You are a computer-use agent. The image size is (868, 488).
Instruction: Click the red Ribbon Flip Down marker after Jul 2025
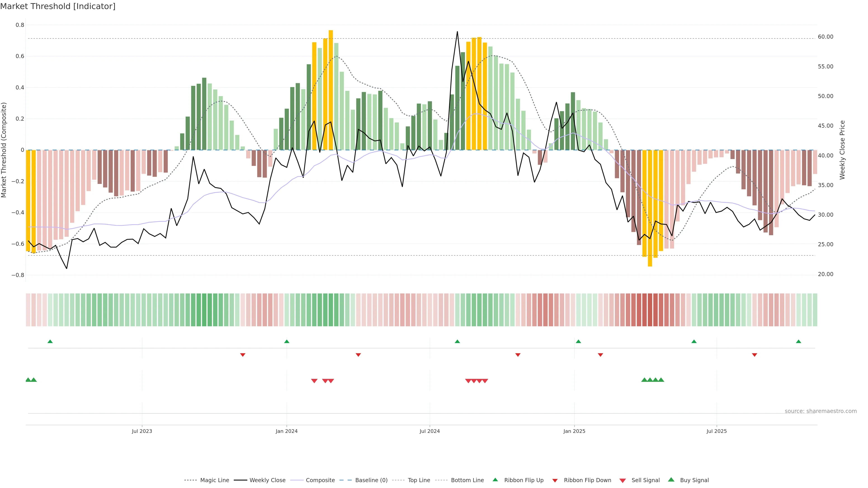coord(755,355)
